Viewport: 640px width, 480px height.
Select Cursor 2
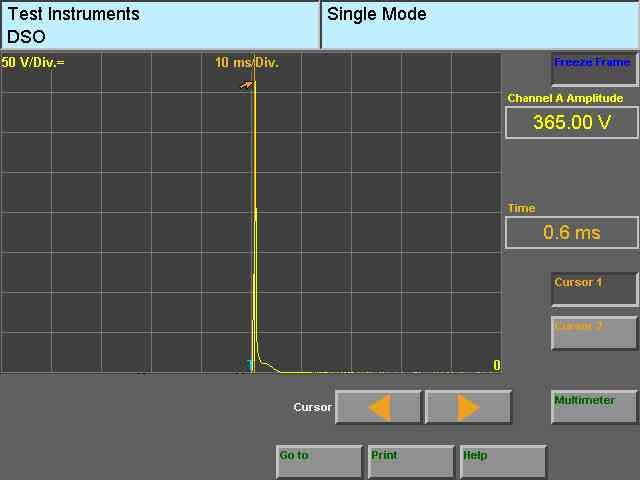click(594, 333)
